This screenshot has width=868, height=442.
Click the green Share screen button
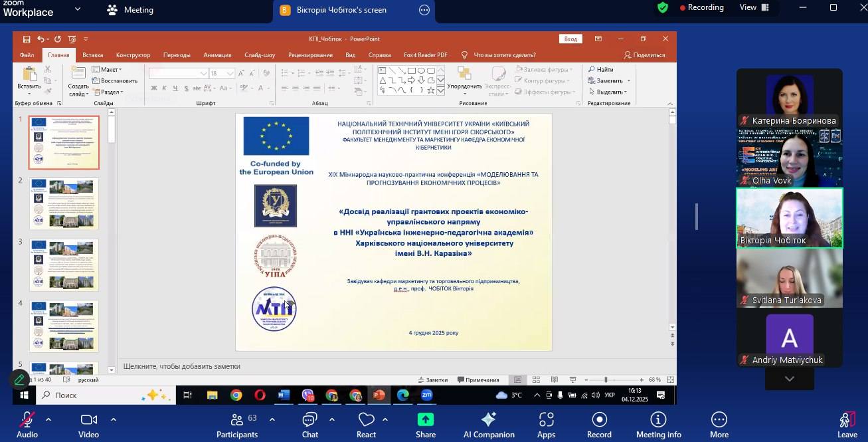[x=425, y=421]
